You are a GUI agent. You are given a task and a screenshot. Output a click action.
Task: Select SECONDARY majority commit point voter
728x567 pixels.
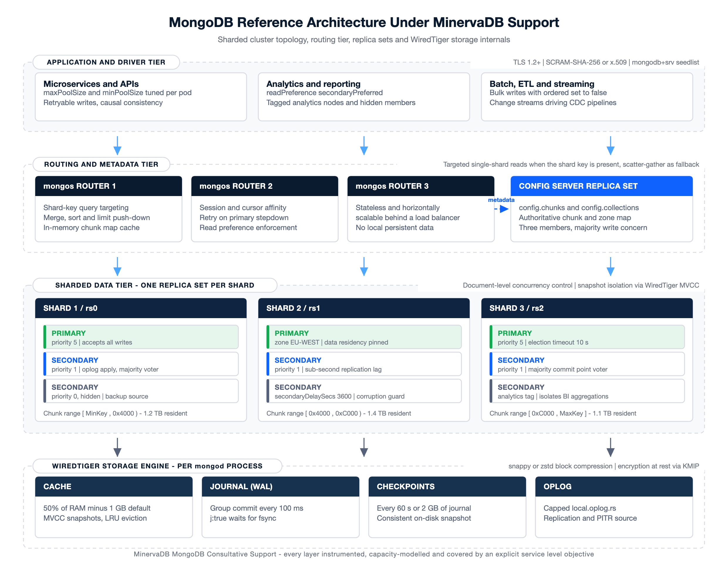587,364
